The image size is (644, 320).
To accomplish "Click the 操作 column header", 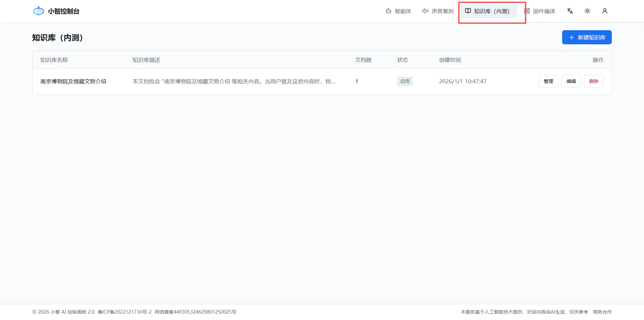I will [598, 60].
